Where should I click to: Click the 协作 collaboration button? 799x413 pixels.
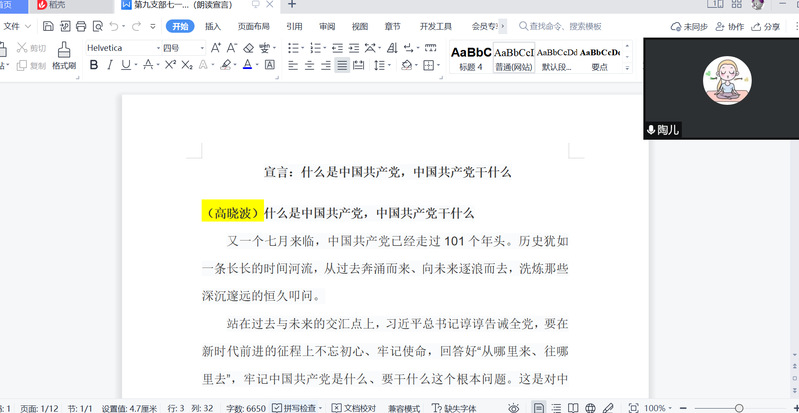[729, 27]
